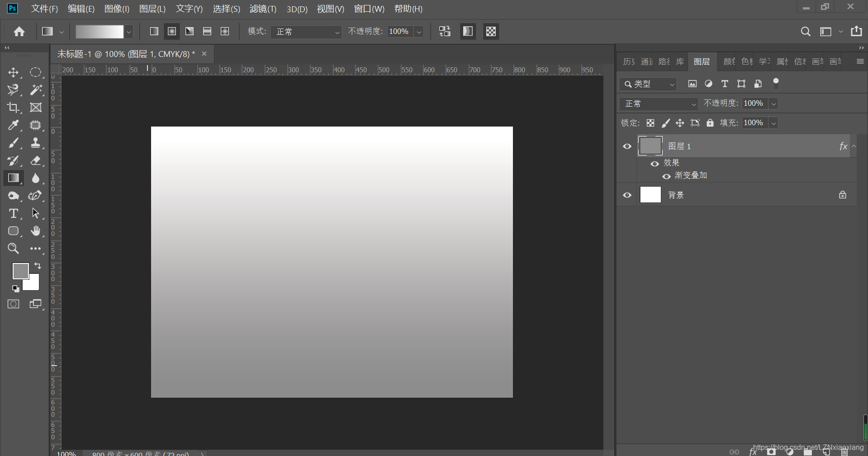868x456 pixels.
Task: Toggle the reverse gradient option
Action: pyautogui.click(x=445, y=31)
